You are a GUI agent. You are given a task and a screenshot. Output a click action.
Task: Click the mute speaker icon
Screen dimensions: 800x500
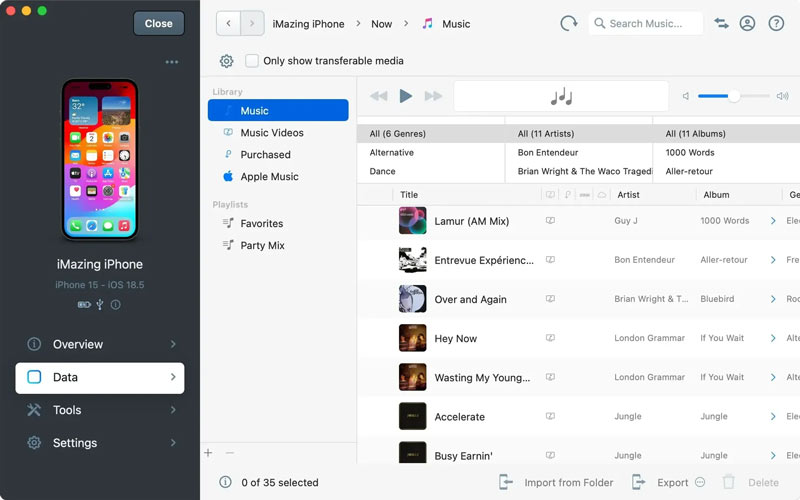click(686, 96)
